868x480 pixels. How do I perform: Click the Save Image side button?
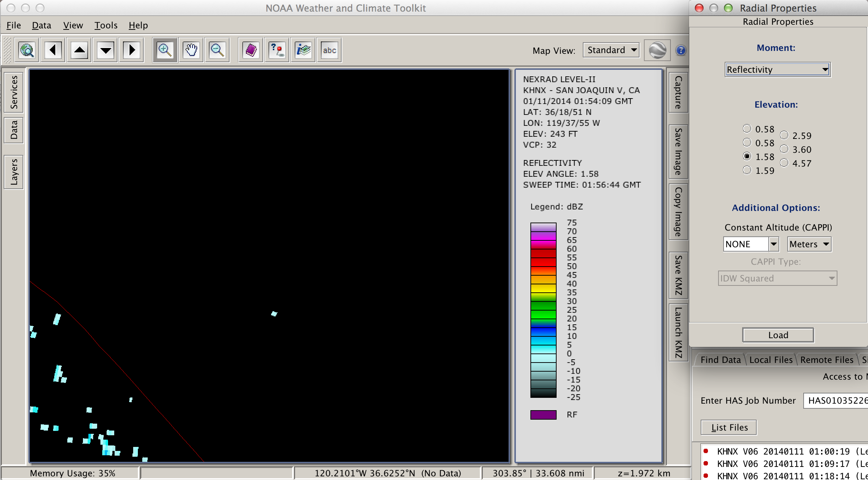pos(678,151)
